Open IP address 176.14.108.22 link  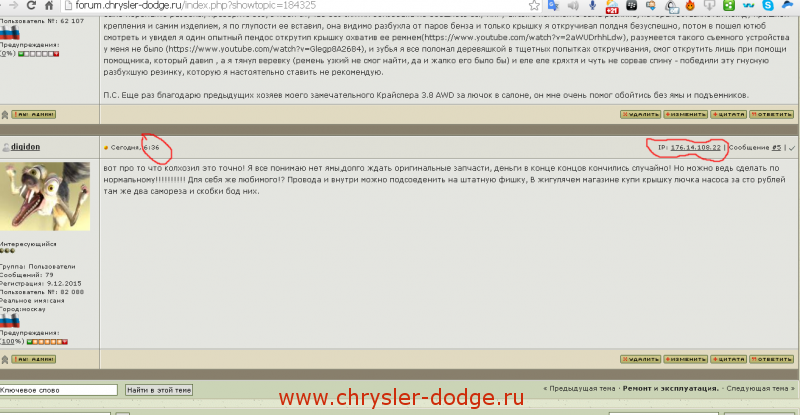coord(695,148)
